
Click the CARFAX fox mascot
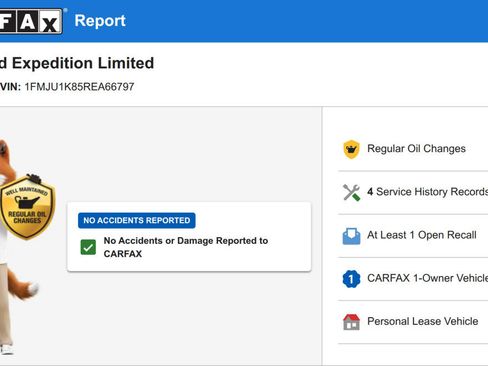(x=17, y=247)
